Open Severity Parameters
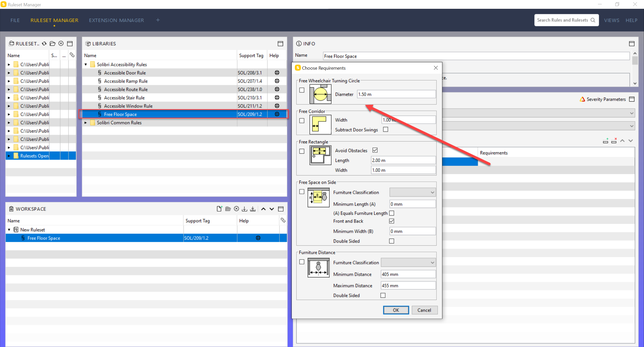This screenshot has height=347, width=644. 602,99
